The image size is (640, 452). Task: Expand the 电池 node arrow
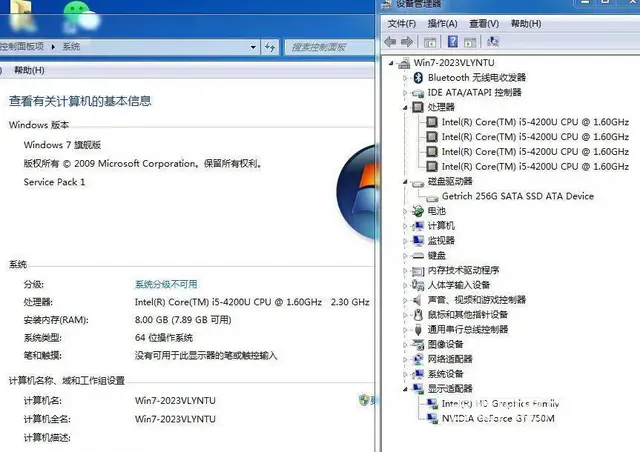pyautogui.click(x=405, y=211)
